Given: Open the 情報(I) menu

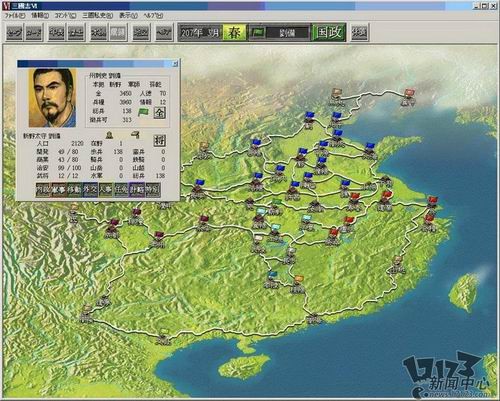Looking at the screenshot, I should tap(40, 16).
